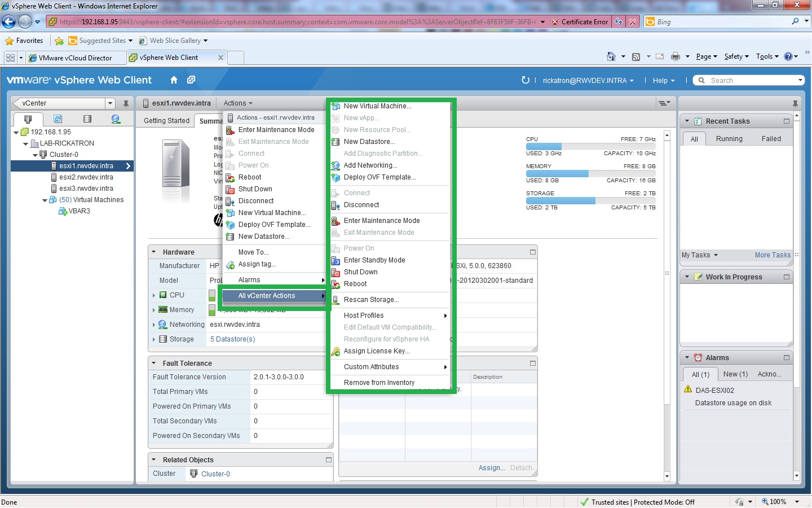Click the More Tasks link

click(772, 255)
